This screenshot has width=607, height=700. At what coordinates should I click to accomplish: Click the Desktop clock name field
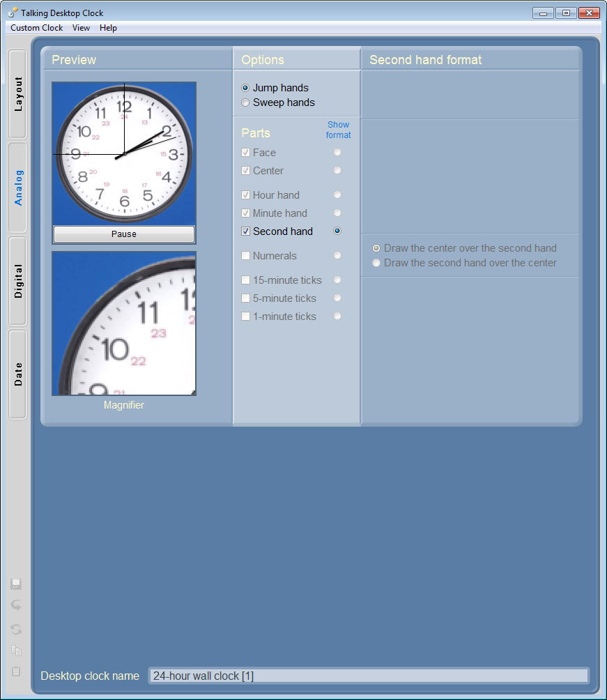pos(368,676)
